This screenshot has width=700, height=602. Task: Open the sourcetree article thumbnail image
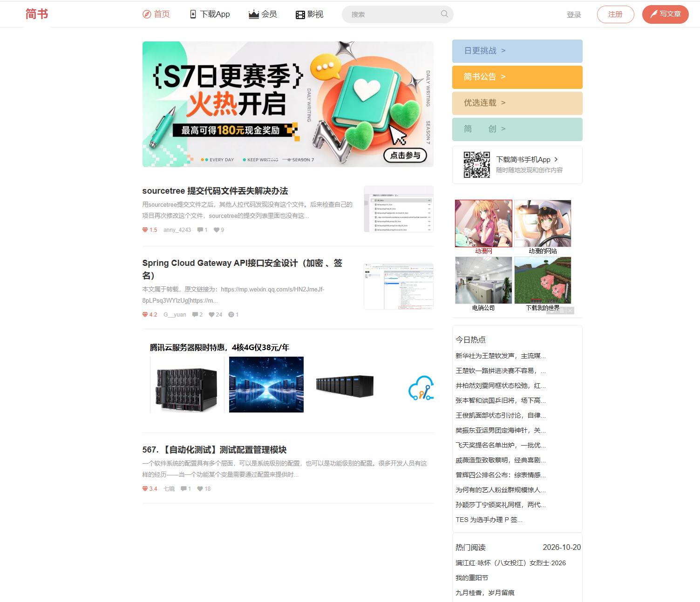(399, 209)
